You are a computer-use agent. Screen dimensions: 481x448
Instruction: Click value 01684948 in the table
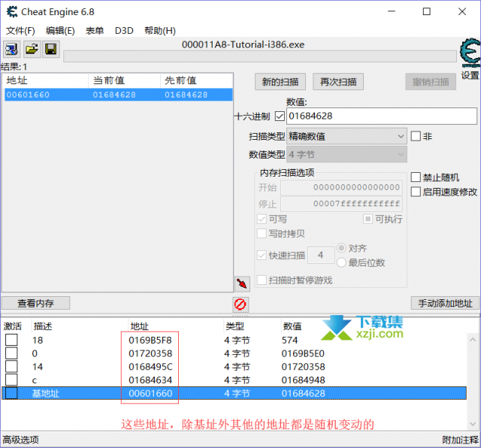(x=303, y=380)
